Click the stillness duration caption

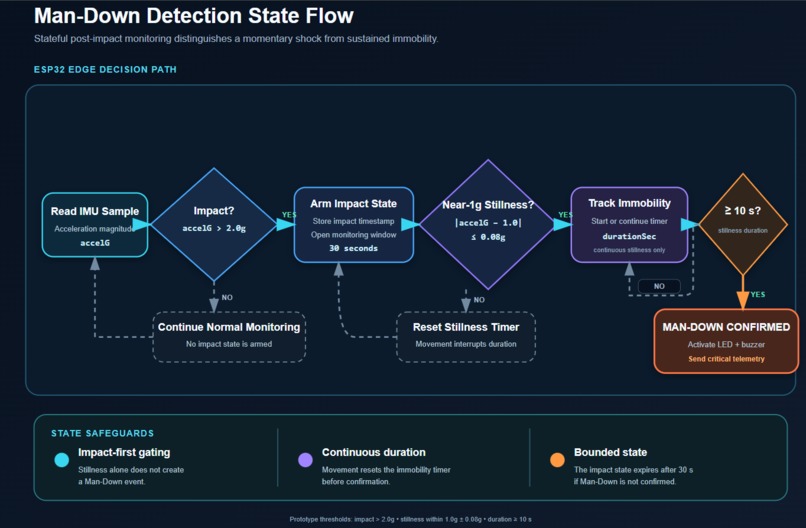[743, 230]
